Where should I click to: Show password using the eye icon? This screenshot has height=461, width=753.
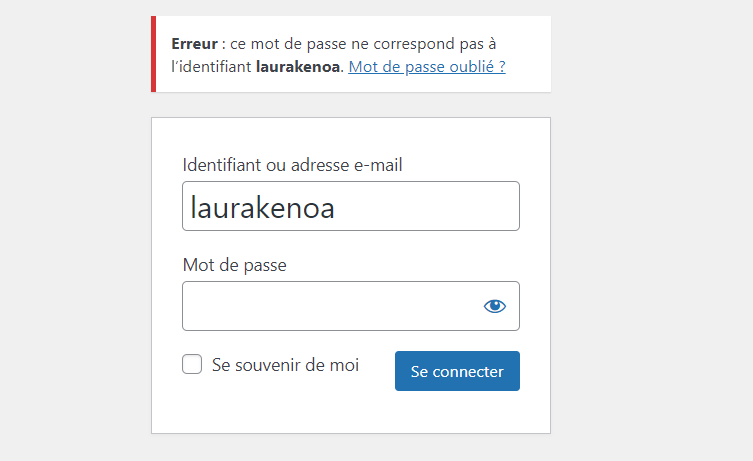coord(495,306)
